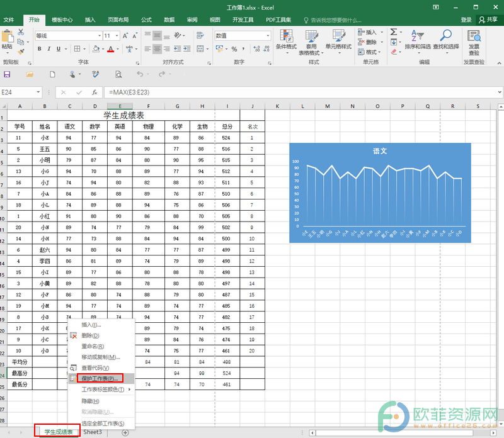Decrease font size with the smaller A icon
Screen dimensions: 504x438
pos(135,36)
